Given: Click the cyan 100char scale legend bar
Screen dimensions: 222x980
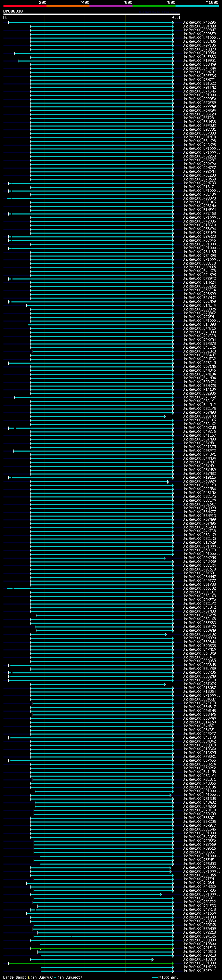Looking at the screenshot, I should coord(155,977).
